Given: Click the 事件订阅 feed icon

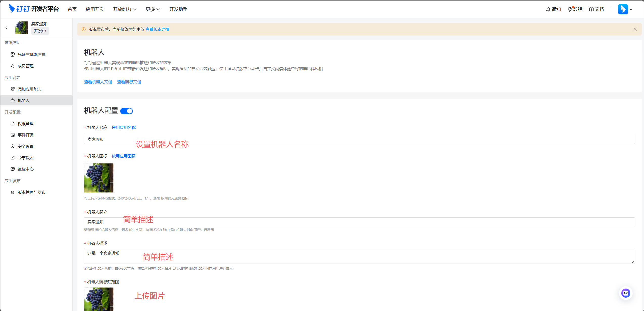Looking at the screenshot, I should [x=13, y=135].
